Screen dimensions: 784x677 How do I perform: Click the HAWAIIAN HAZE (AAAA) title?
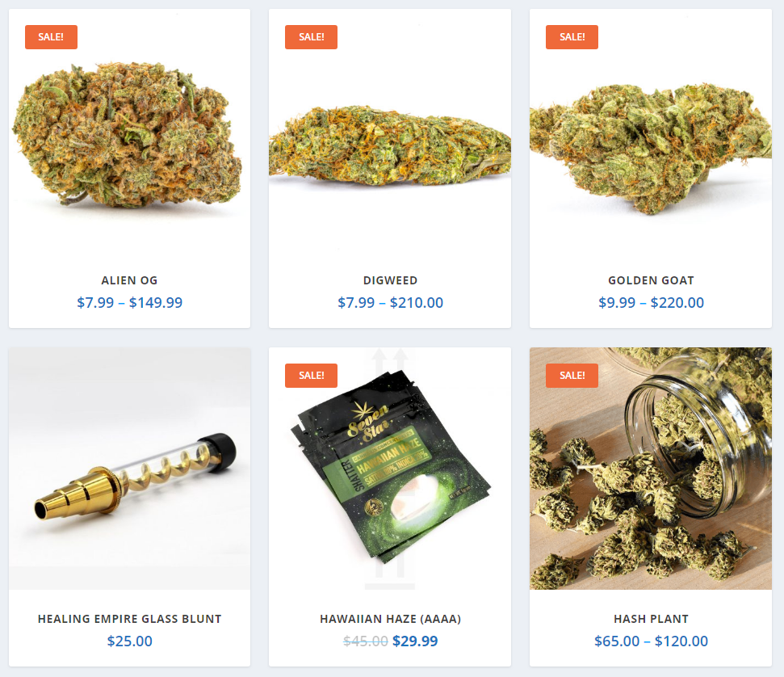390,619
